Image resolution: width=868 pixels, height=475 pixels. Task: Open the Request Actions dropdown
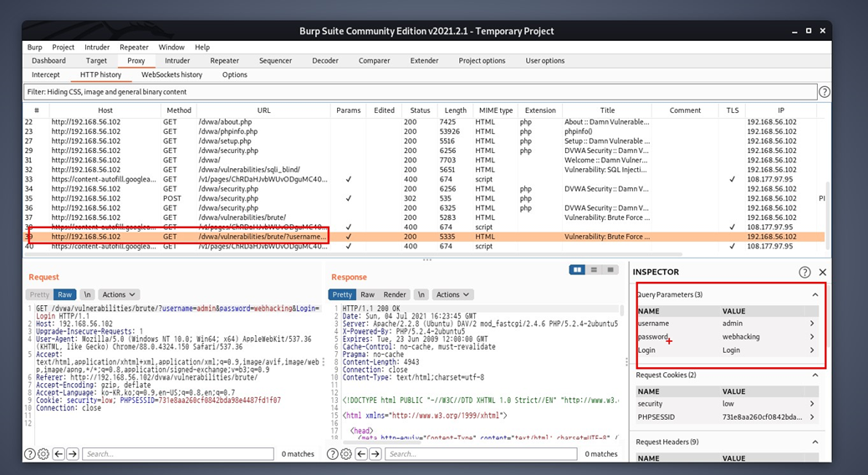[119, 294]
